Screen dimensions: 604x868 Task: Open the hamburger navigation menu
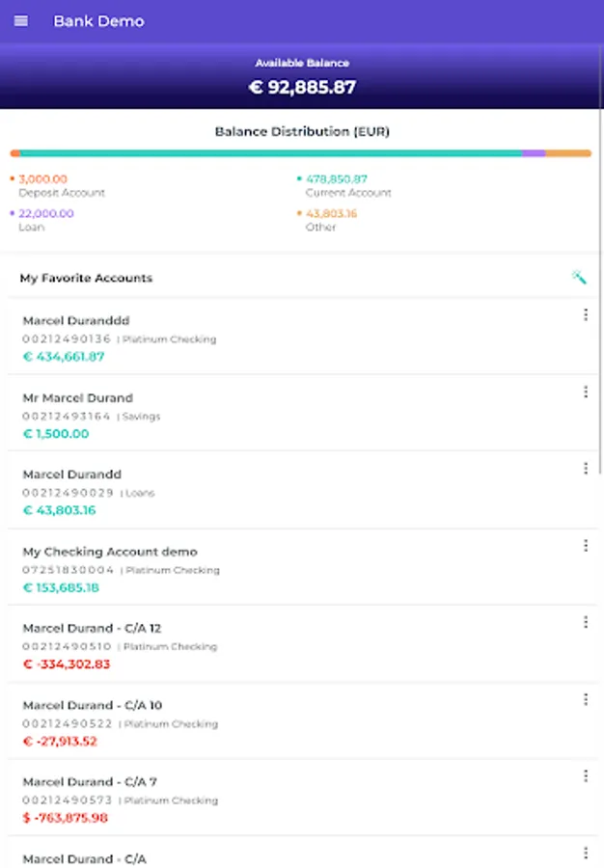(x=21, y=21)
